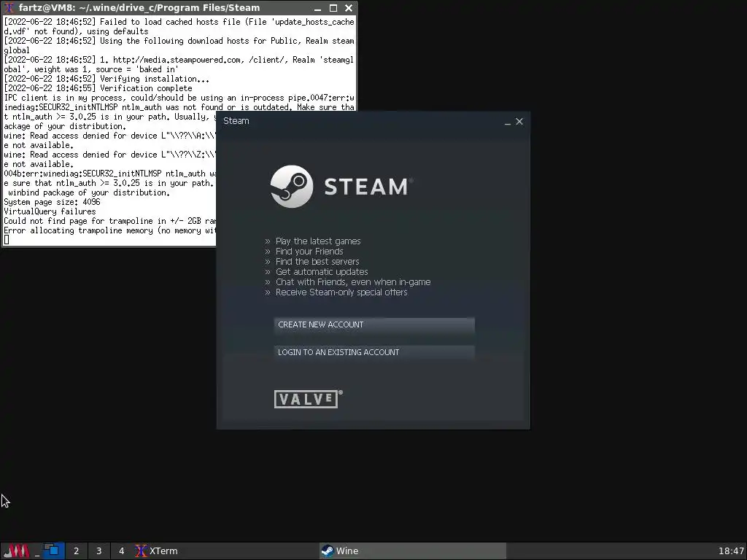The height and width of the screenshot is (560, 747).
Task: Click the 'System page size: 4096' line
Action: click(x=52, y=202)
